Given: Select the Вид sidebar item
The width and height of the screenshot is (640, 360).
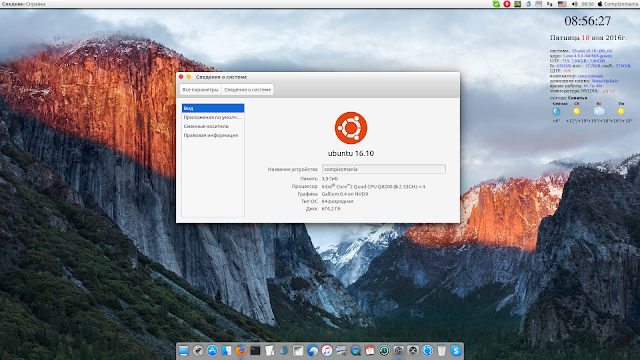Looking at the screenshot, I should point(213,108).
